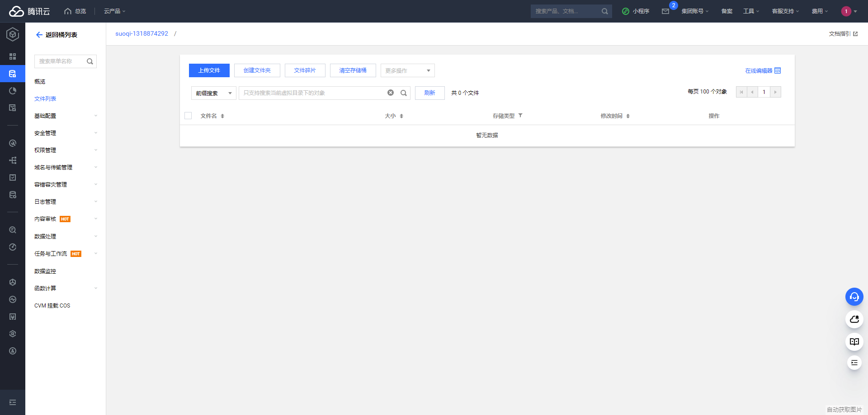Click the search magnifier in file search box
The width and height of the screenshot is (868, 415).
coord(404,93)
